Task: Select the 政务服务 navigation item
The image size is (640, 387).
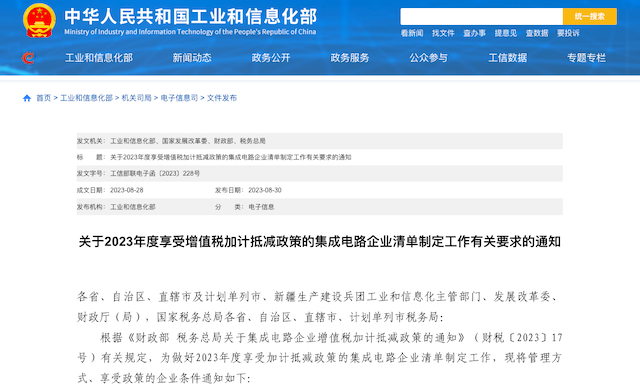Action: pos(350,58)
